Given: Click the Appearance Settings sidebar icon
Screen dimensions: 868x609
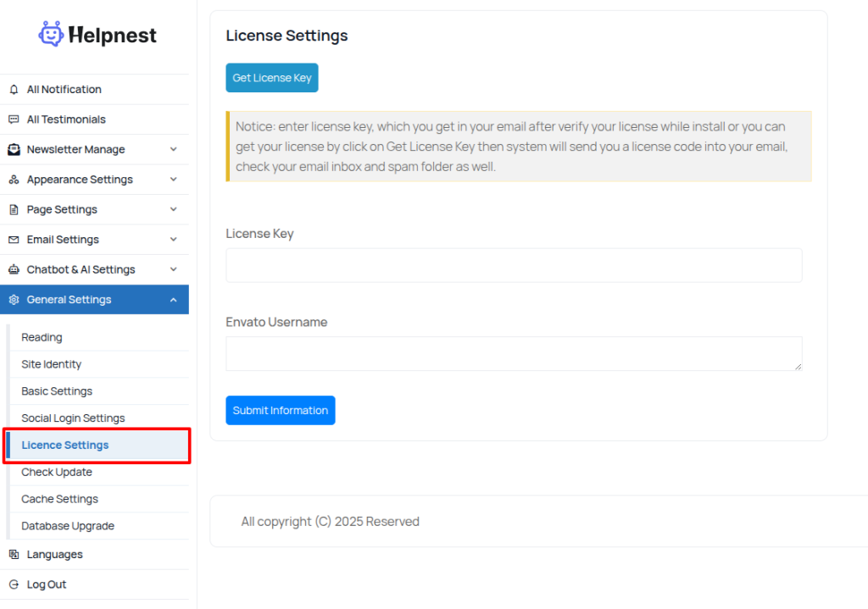Looking at the screenshot, I should tap(14, 180).
